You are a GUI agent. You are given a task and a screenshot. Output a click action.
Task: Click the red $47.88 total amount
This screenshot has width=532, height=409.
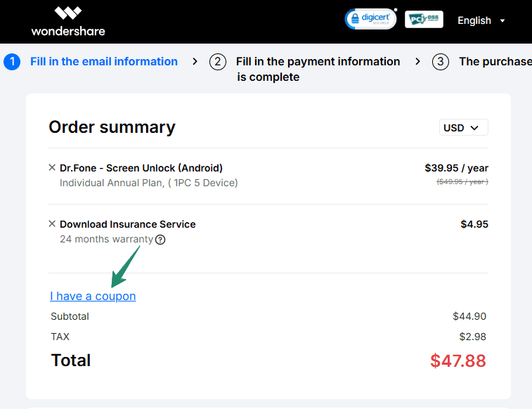pos(458,361)
